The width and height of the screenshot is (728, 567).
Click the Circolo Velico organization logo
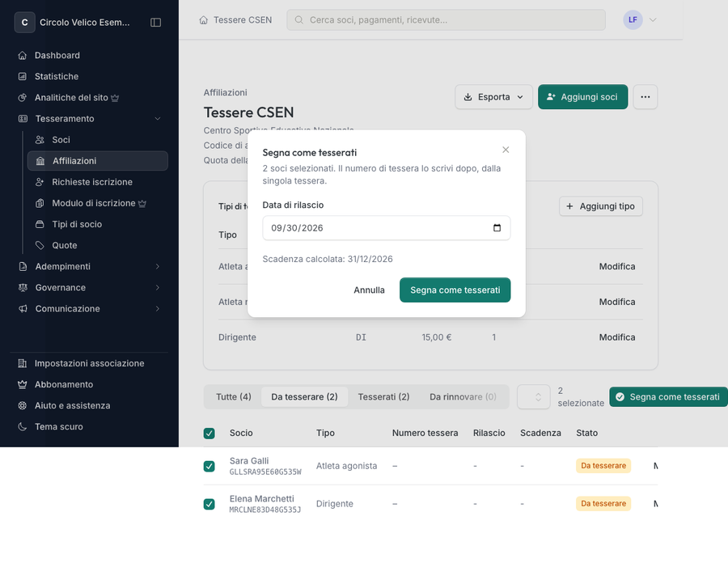click(x=24, y=23)
